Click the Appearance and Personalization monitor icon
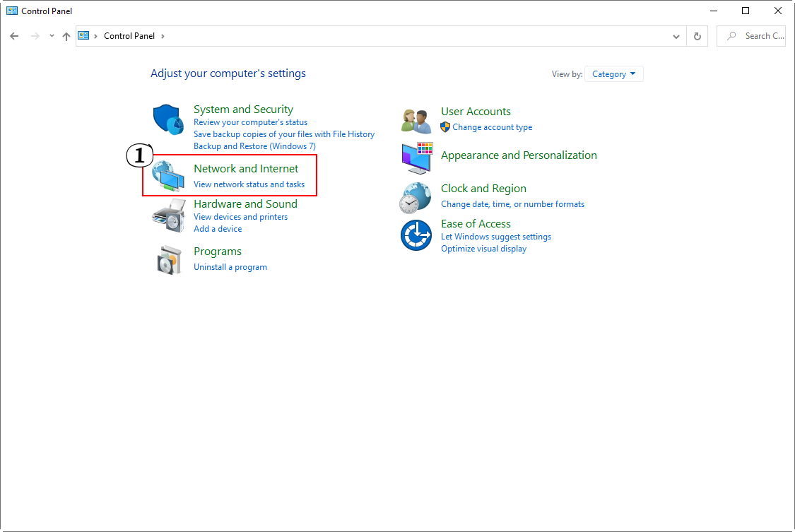This screenshot has width=795, height=532. click(x=416, y=158)
